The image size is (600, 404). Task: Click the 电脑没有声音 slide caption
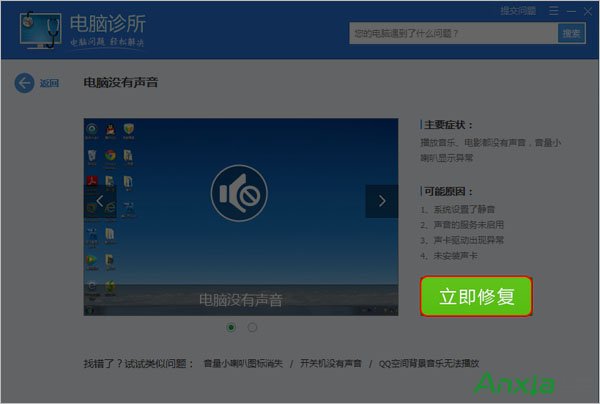coord(240,300)
